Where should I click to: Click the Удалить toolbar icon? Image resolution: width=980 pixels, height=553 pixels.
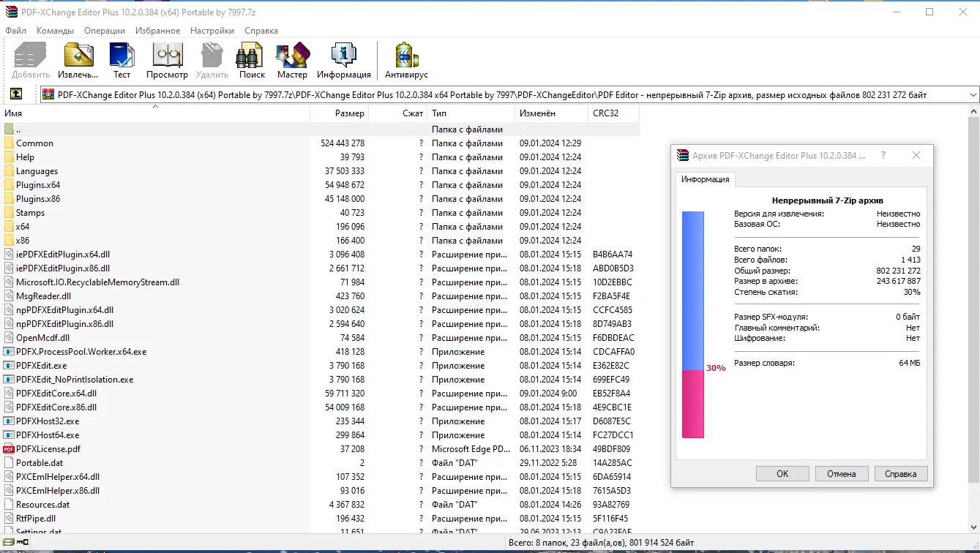point(212,56)
